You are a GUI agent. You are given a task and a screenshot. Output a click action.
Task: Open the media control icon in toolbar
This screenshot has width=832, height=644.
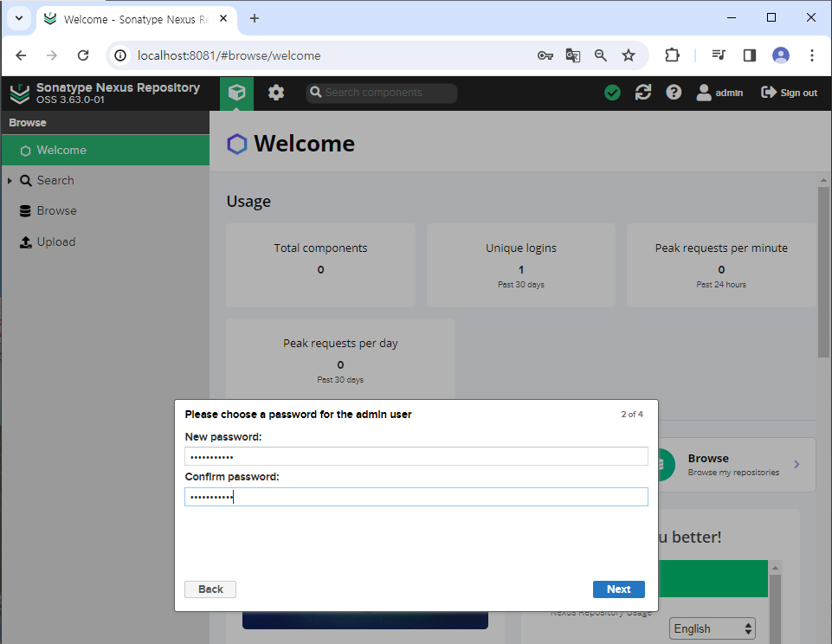pos(719,55)
